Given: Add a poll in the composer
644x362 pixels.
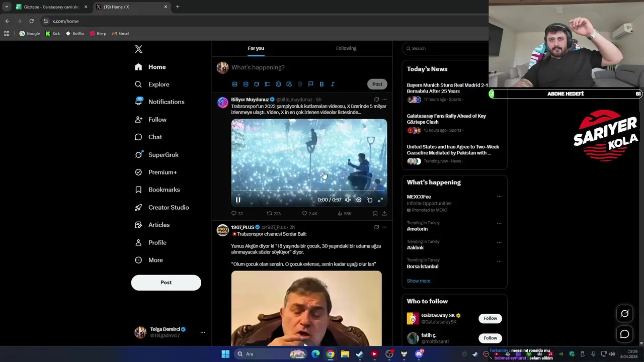Looking at the screenshot, I should pyautogui.click(x=267, y=84).
